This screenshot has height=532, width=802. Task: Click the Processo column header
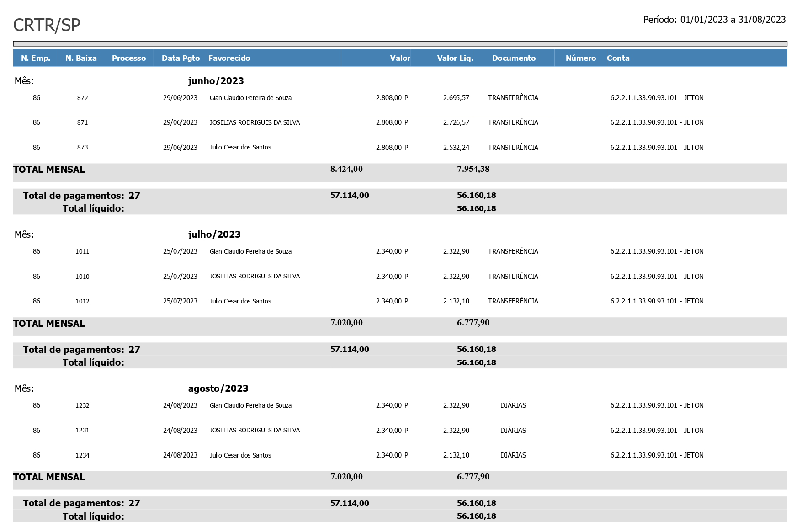pyautogui.click(x=129, y=58)
